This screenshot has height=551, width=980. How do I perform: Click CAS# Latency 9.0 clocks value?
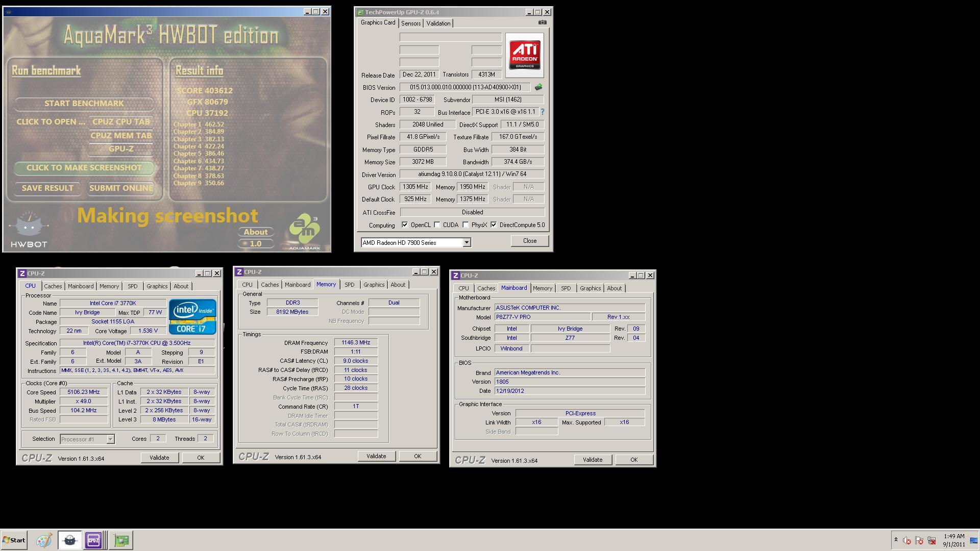pos(356,361)
